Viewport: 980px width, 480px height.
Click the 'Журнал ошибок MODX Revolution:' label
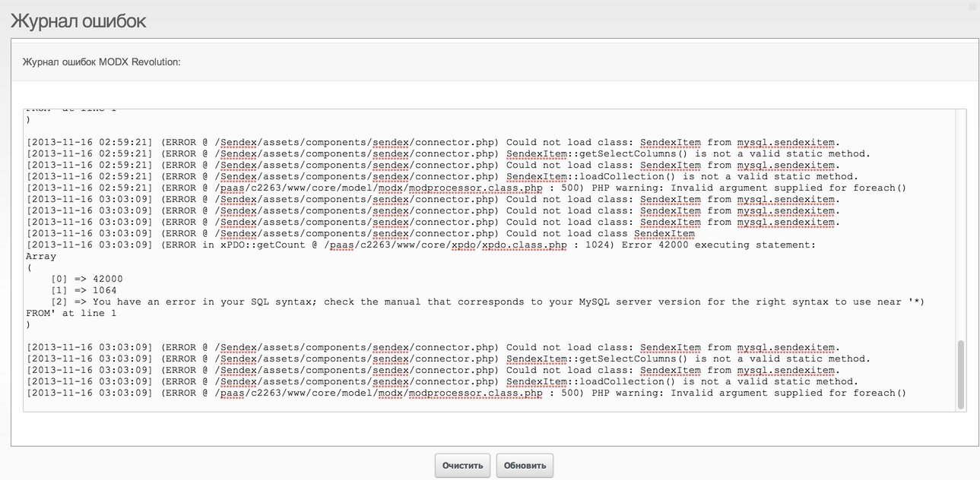(102, 62)
